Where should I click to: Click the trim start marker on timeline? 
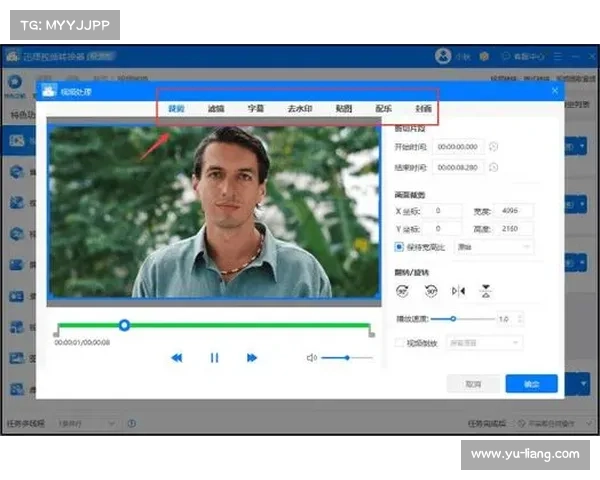click(x=57, y=330)
